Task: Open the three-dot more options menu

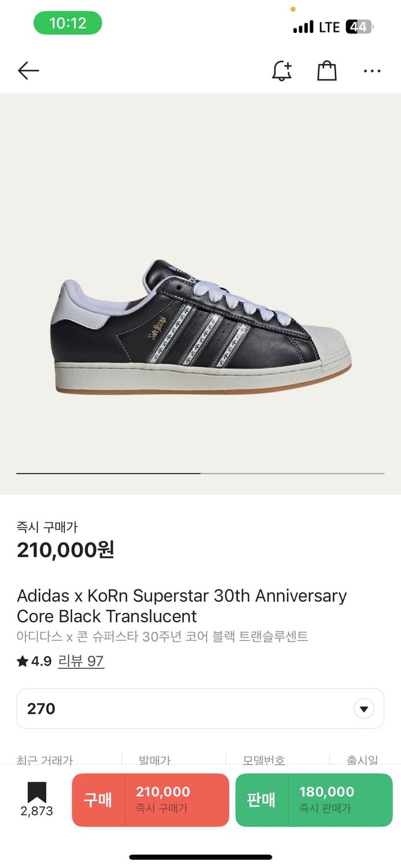Action: coord(372,71)
